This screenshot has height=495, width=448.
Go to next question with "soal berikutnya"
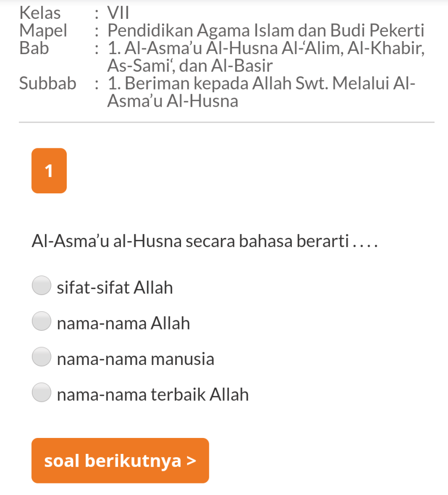point(120,461)
